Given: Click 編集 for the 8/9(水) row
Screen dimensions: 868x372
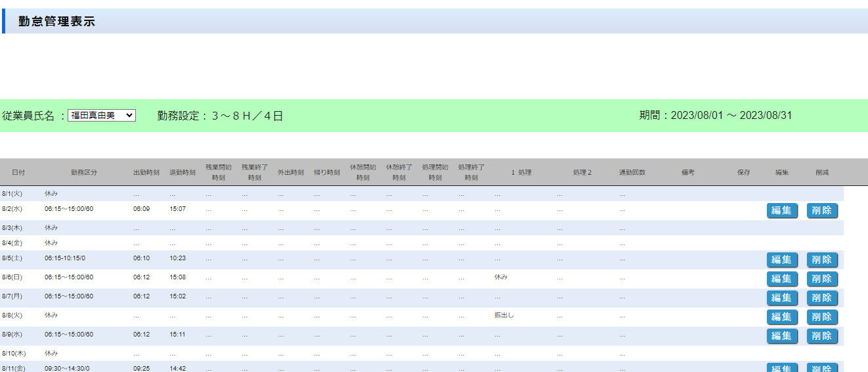Looking at the screenshot, I should [782, 336].
